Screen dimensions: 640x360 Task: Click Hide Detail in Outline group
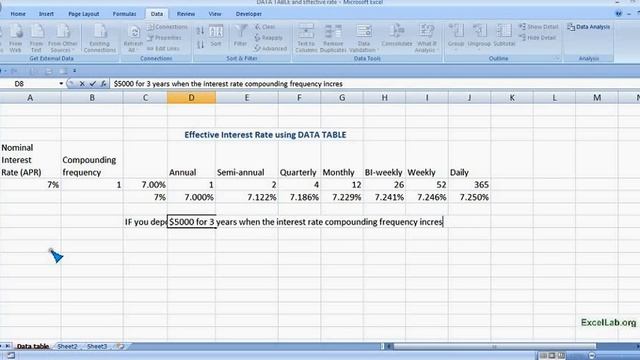point(538,38)
